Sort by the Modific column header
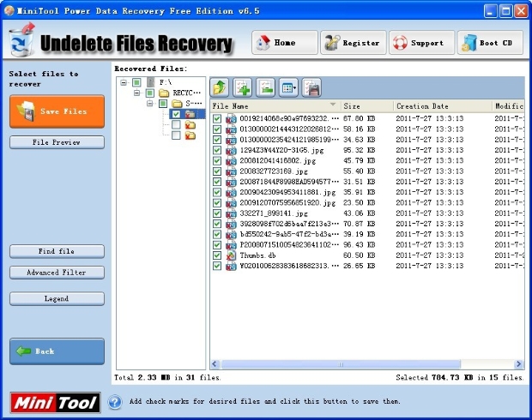The image size is (532, 420). (508, 106)
